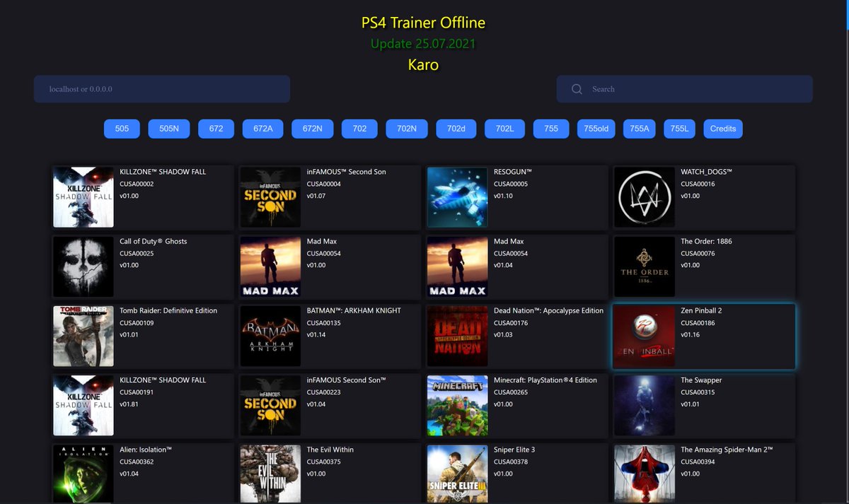Image resolution: width=849 pixels, height=504 pixels.
Task: Select the 755old firmware button
Action: 596,129
